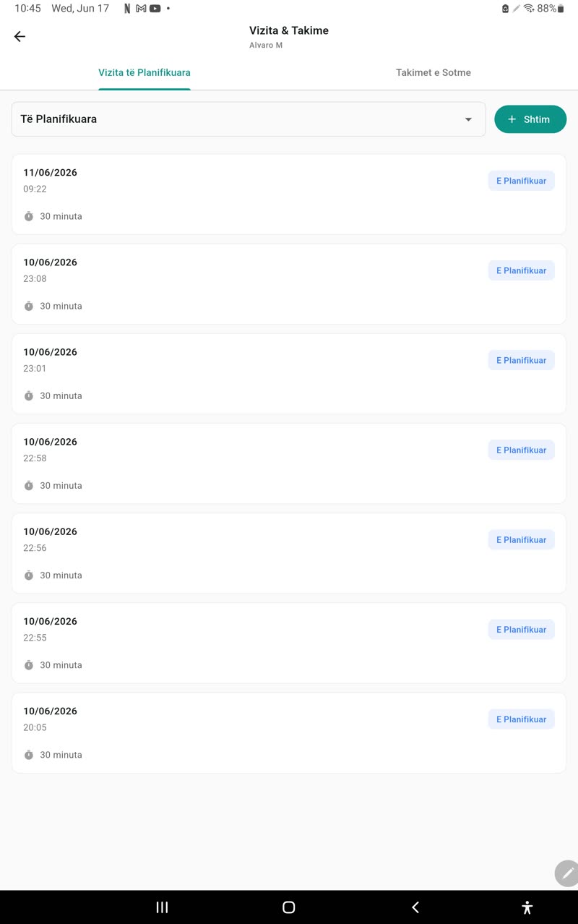
Task: Tap E Planifikuar badge on the 23:08 visit
Action: click(x=521, y=270)
